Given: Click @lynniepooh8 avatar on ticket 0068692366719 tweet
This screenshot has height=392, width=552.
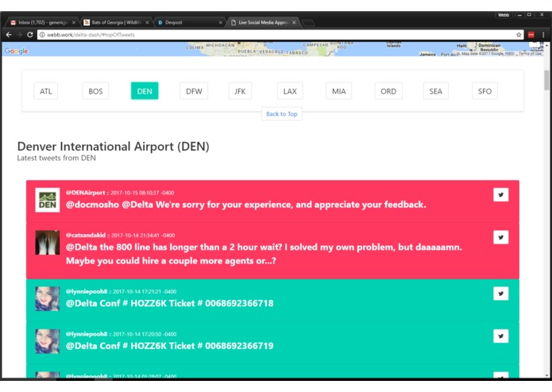Looking at the screenshot, I should [48, 341].
